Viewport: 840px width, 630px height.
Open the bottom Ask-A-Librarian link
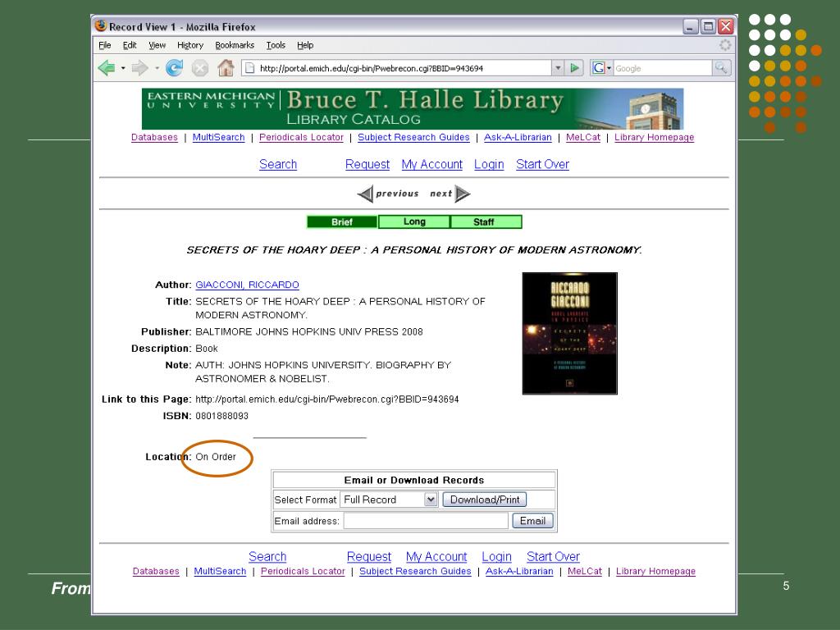519,571
